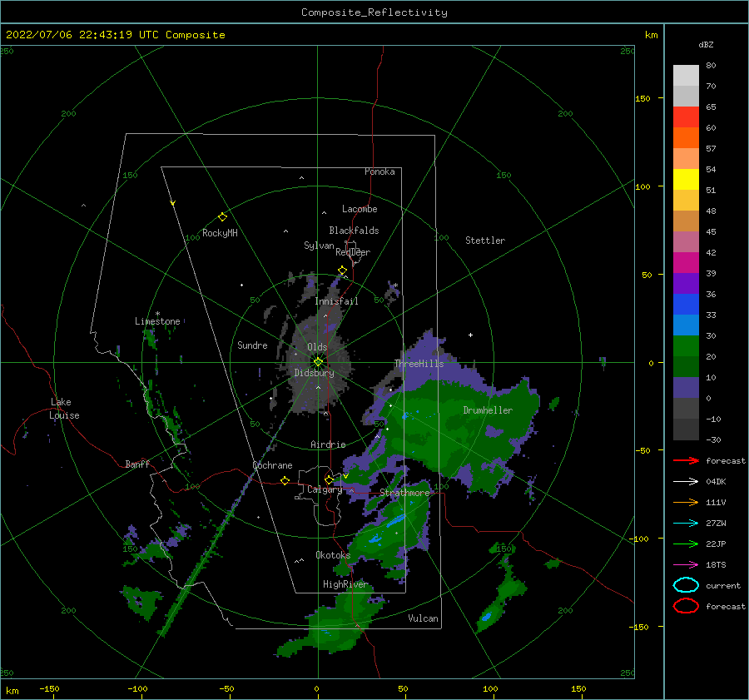Viewport: 749px width, 700px height.
Task: Click the Lacombe city label
Action: [360, 209]
